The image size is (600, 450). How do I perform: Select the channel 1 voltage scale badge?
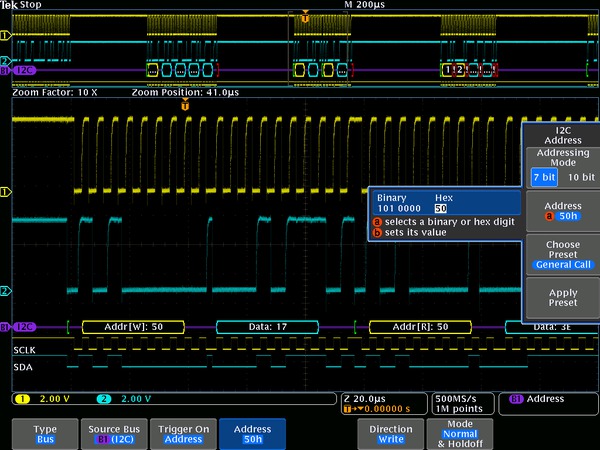[x=40, y=399]
